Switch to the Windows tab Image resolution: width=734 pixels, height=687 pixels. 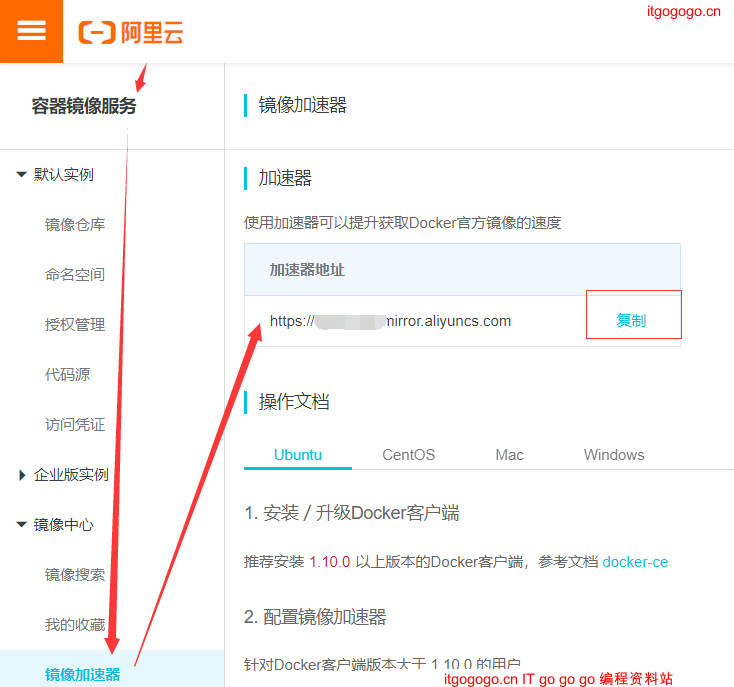(x=614, y=455)
